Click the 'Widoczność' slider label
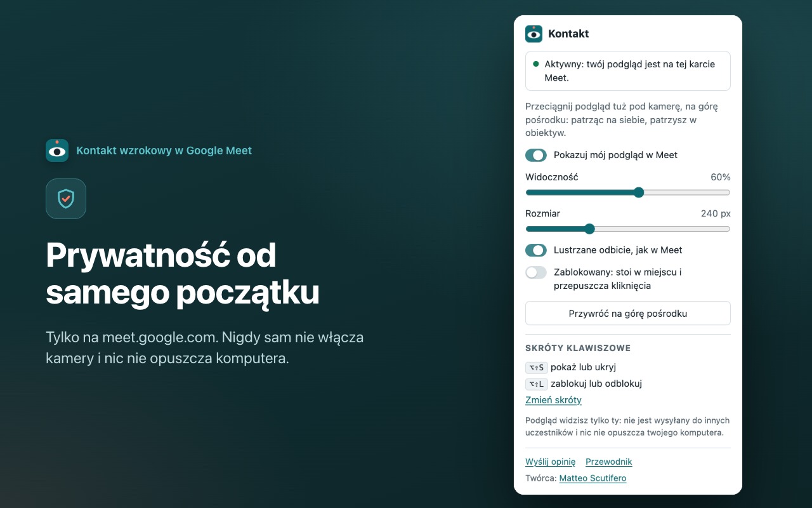 (x=552, y=177)
